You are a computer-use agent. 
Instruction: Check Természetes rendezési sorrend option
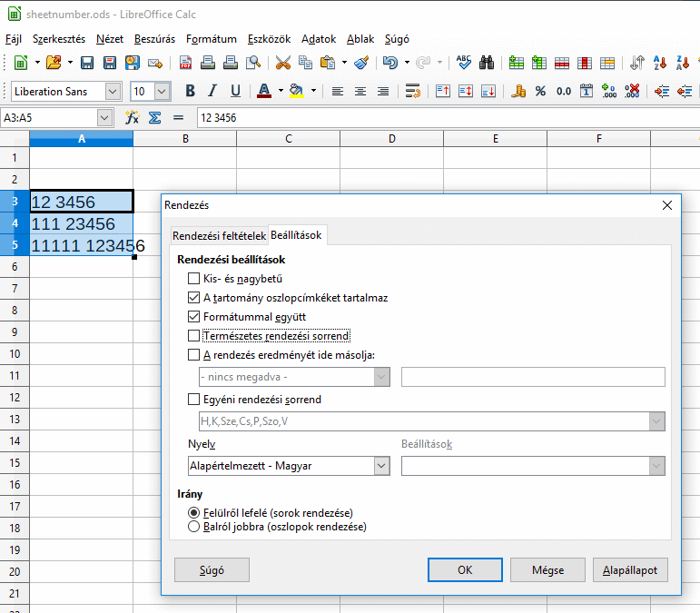coord(193,336)
